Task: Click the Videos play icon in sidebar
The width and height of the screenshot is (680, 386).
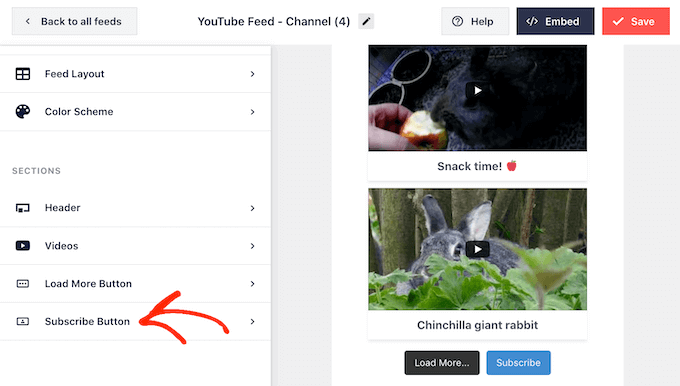Action: tap(23, 245)
